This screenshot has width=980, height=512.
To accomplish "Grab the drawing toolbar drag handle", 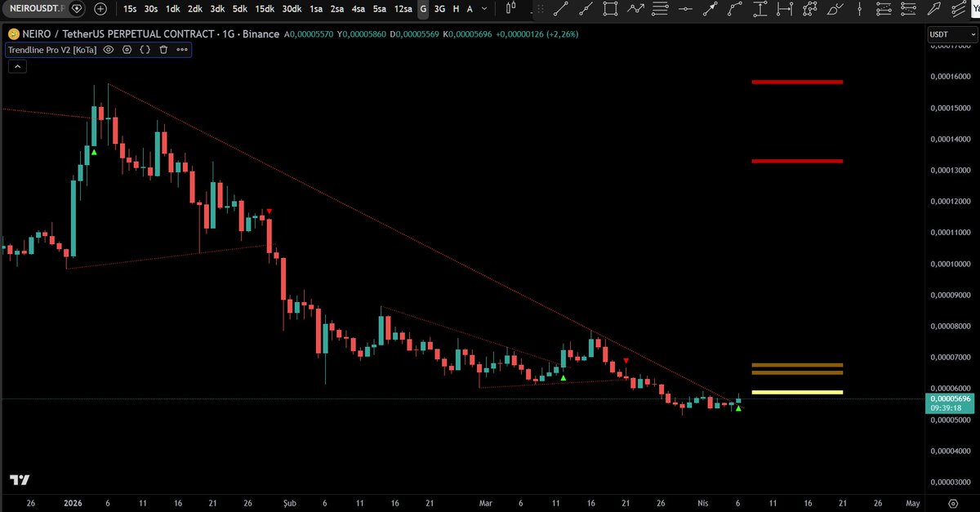I will (541, 8).
